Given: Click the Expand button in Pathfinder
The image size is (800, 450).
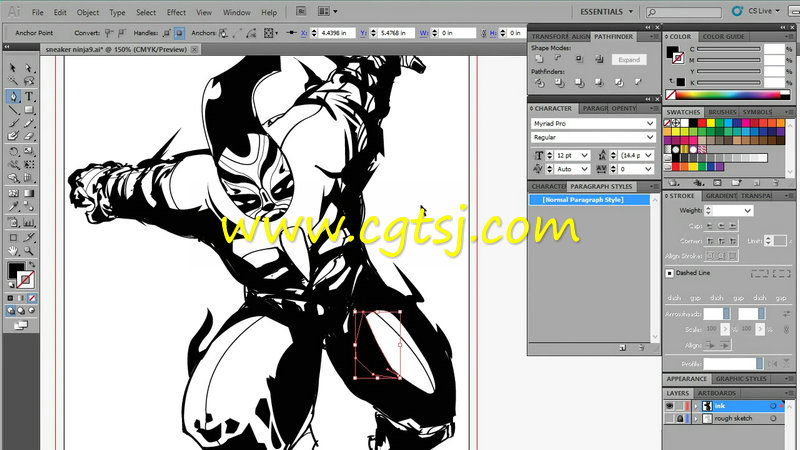Looking at the screenshot, I should [x=629, y=60].
